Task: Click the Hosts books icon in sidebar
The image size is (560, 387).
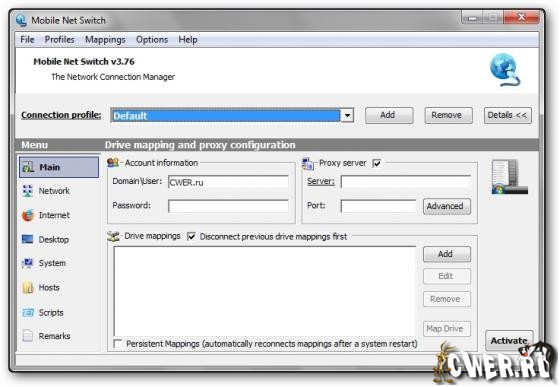Action: 28,287
